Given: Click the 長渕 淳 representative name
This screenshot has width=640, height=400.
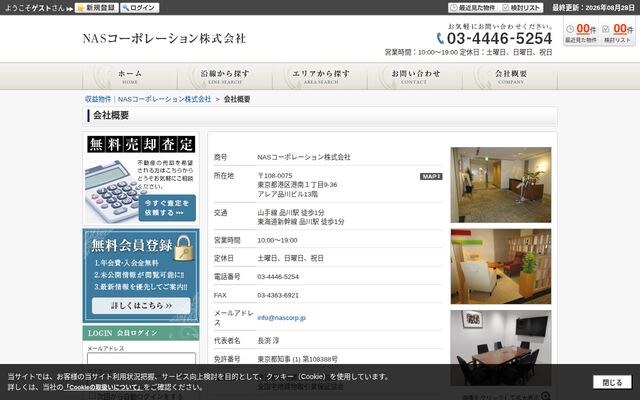Looking at the screenshot, I should pyautogui.click(x=268, y=340).
